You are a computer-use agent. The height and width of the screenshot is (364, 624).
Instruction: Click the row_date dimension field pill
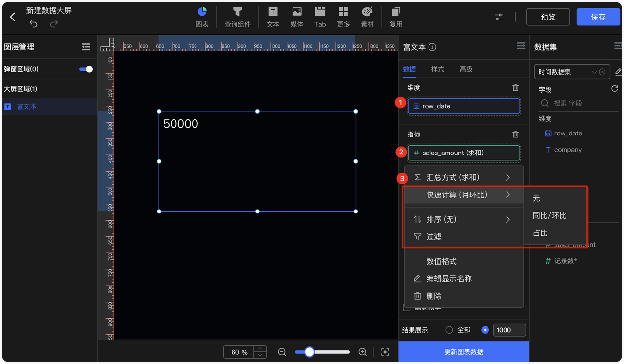coord(464,106)
